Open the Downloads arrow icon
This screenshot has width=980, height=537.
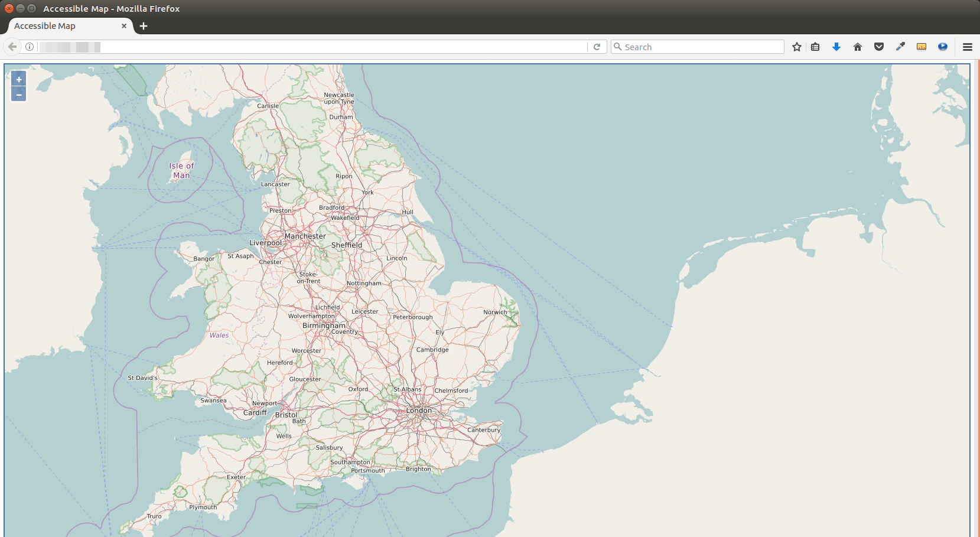(x=836, y=47)
